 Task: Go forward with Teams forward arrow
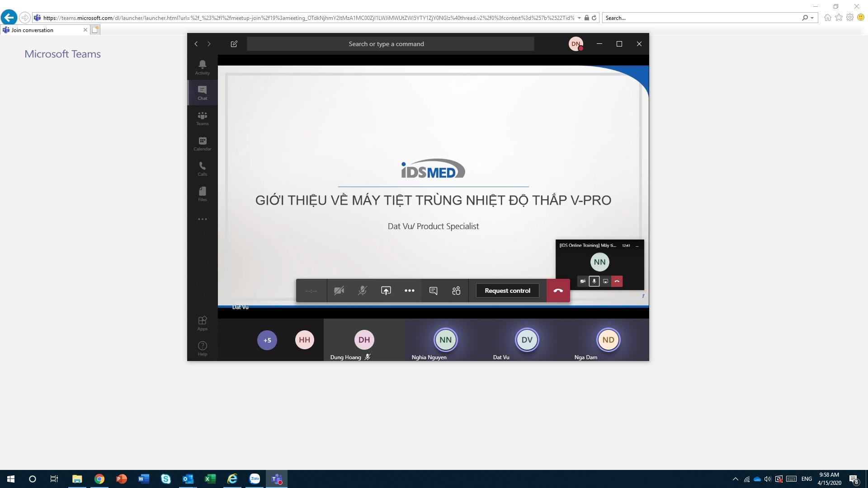coord(209,44)
